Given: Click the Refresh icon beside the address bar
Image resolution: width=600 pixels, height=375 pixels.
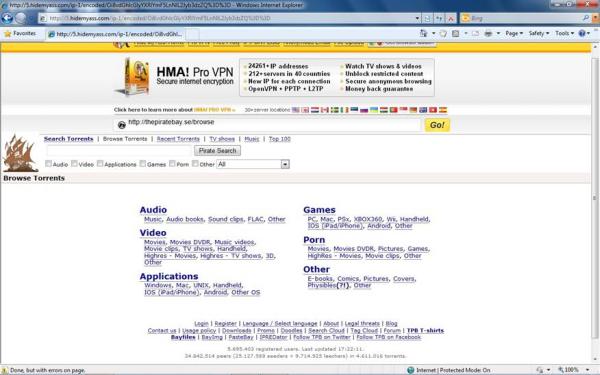Looking at the screenshot, I should pyautogui.click(x=439, y=18).
